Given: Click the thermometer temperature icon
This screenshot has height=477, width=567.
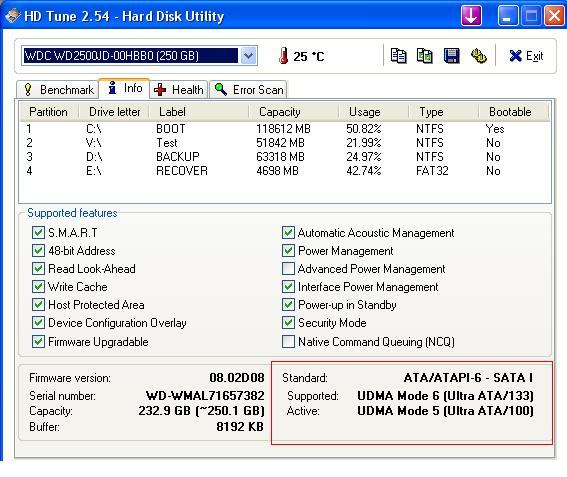Looking at the screenshot, I should (x=284, y=56).
